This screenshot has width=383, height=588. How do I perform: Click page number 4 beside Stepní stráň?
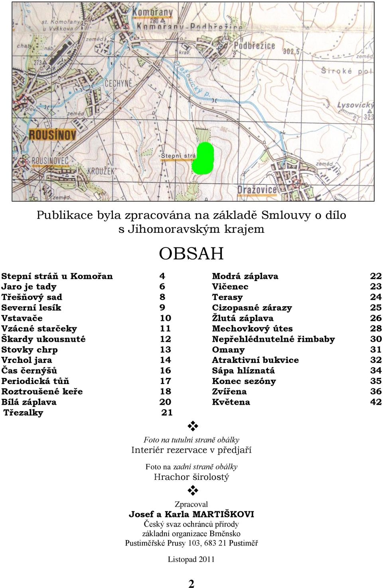[x=162, y=276]
